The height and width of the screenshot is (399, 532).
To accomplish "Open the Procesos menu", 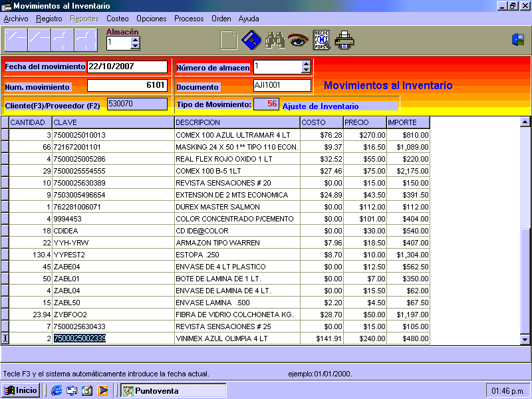I will pyautogui.click(x=189, y=19).
